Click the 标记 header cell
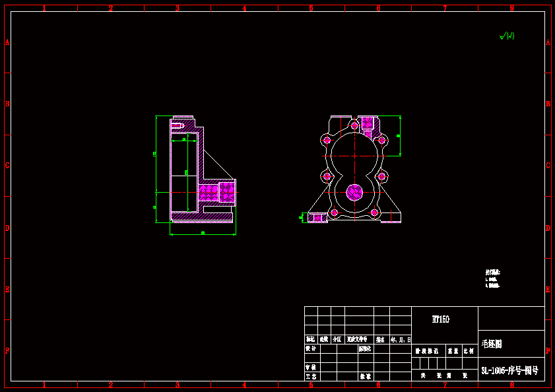The width and height of the screenshot is (555, 392). (x=310, y=339)
